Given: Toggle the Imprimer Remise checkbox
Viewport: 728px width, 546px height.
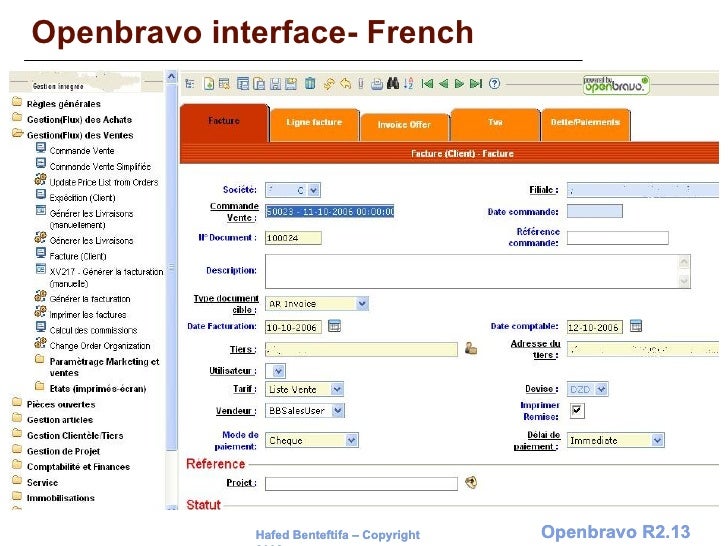Looking at the screenshot, I should click(577, 410).
